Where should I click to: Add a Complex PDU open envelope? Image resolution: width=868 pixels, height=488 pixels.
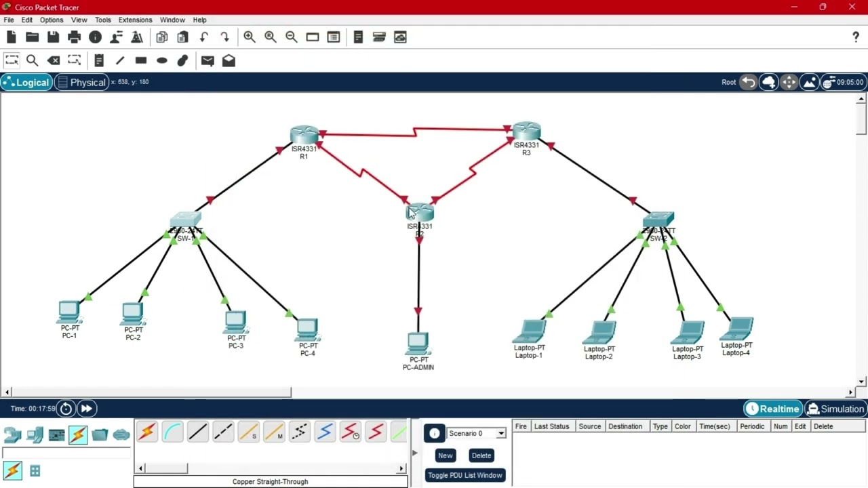coord(229,60)
